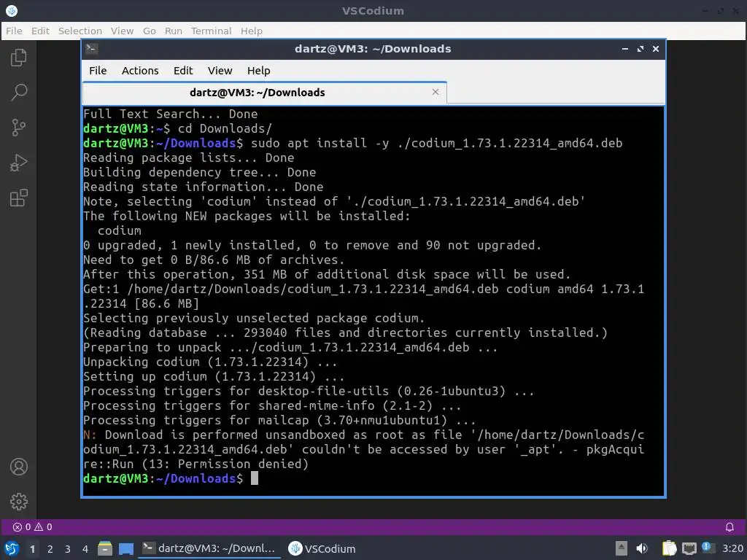The image size is (747, 560).
Task: Open VSCodium's View menu
Action: (122, 31)
